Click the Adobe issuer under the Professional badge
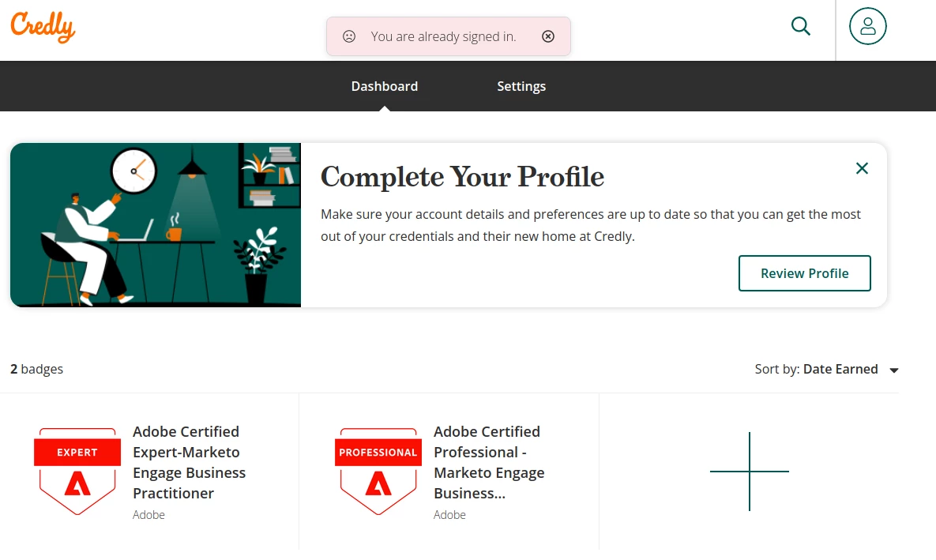936x560 pixels. click(x=449, y=515)
